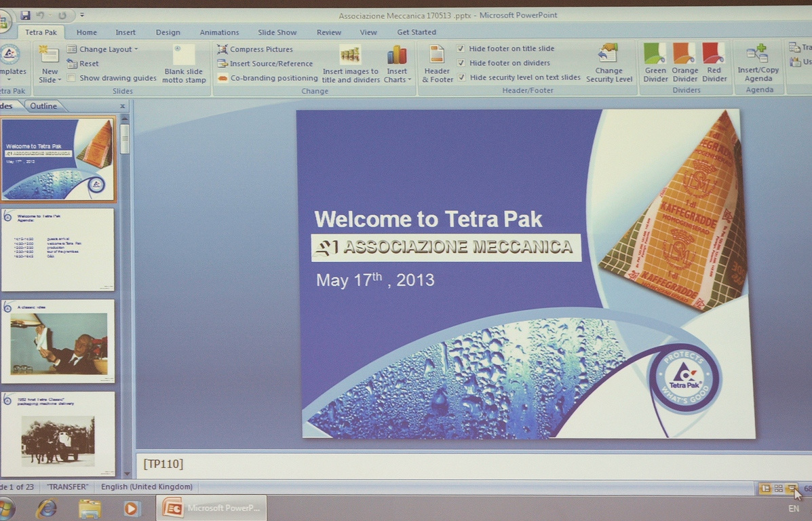Select the packaging machine delivery slide thumbnail

pyautogui.click(x=58, y=433)
